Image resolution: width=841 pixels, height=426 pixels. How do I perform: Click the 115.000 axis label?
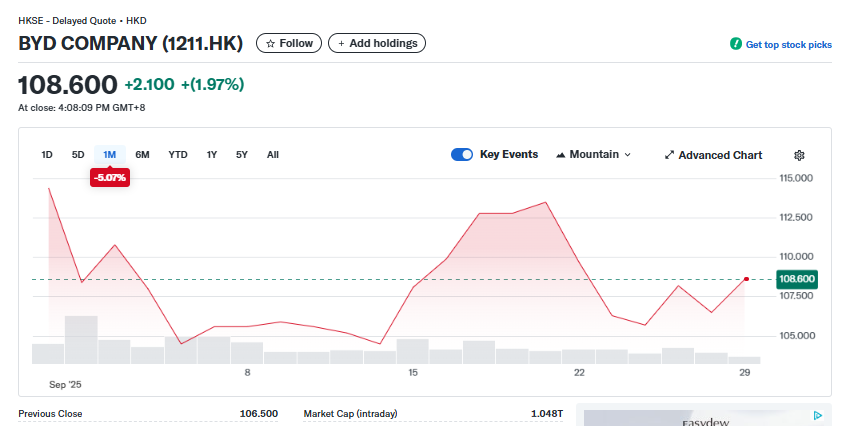coord(796,178)
